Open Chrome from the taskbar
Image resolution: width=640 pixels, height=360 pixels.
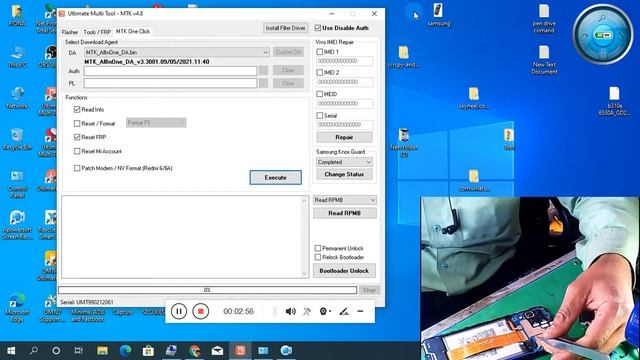tap(195, 351)
